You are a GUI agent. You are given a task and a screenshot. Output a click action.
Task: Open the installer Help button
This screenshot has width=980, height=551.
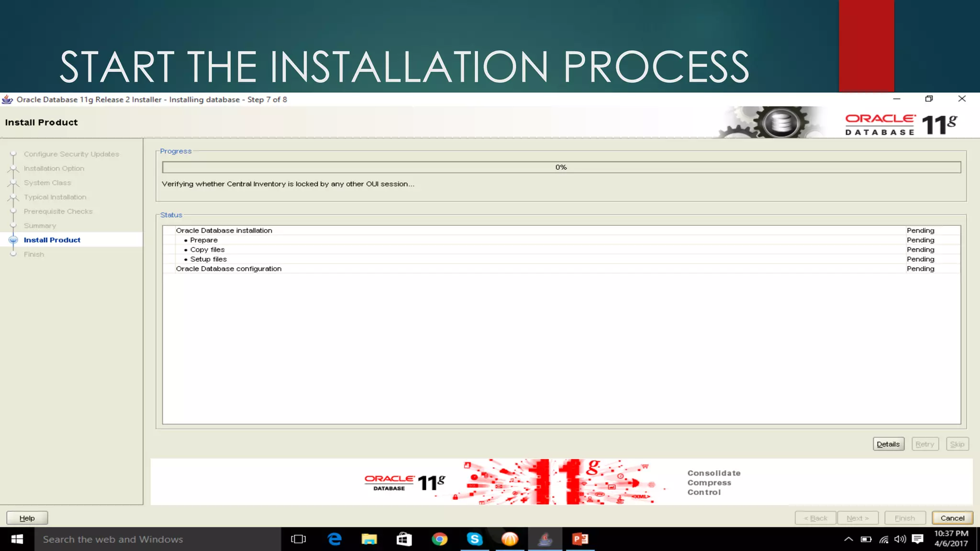27,518
